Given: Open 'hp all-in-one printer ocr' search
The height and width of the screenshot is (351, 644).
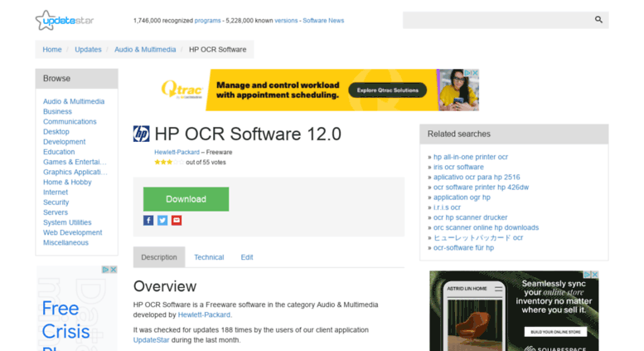Looking at the screenshot, I should pos(471,157).
